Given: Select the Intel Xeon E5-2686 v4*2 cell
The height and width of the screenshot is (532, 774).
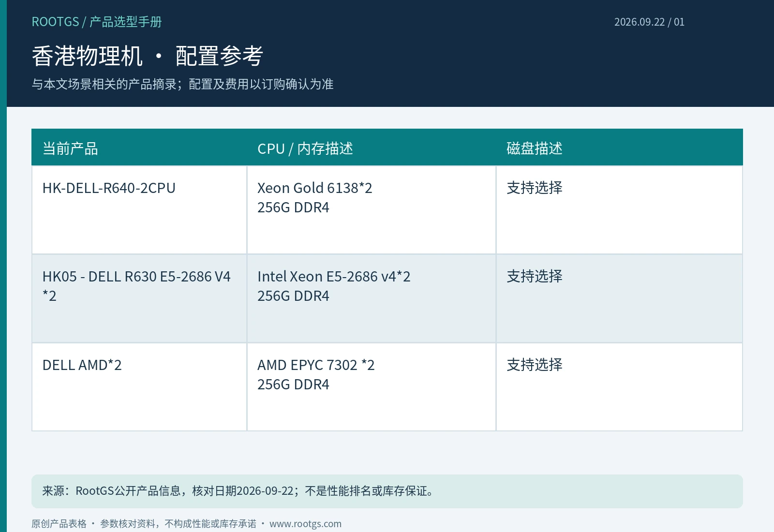Looking at the screenshot, I should pyautogui.click(x=372, y=299).
